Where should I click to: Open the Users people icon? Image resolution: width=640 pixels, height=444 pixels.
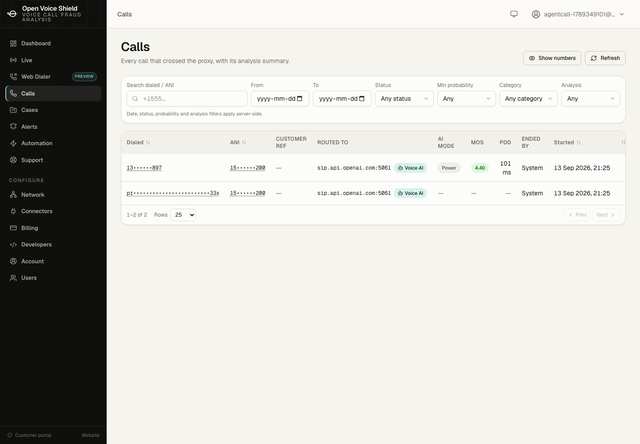pos(13,278)
